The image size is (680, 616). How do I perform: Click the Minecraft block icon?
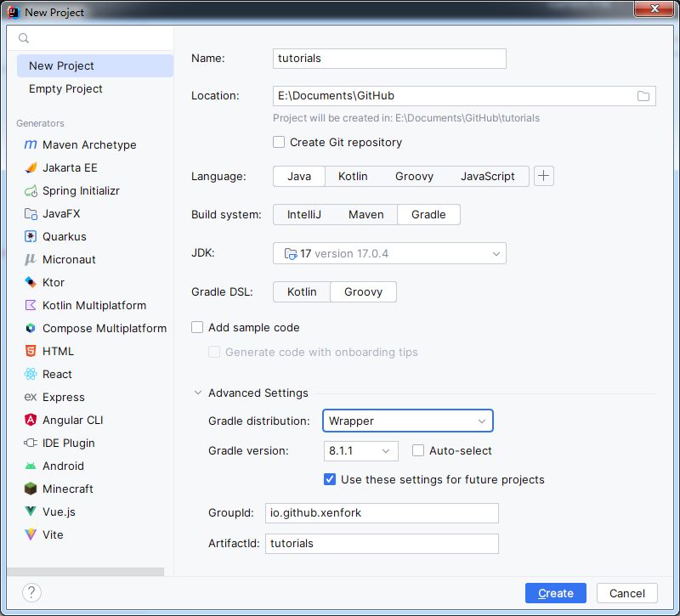[31, 489]
